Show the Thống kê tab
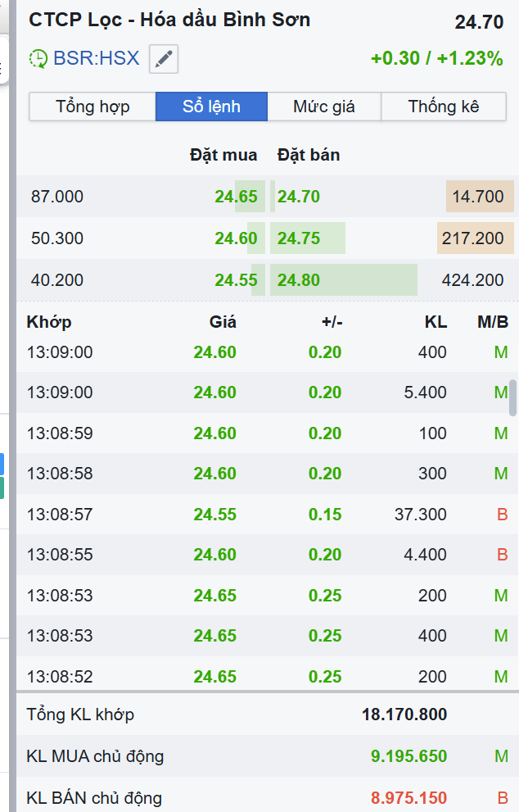The width and height of the screenshot is (519, 812). [444, 107]
